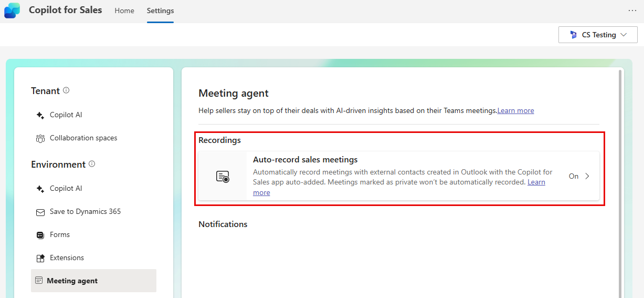Click the Notifications section heading
The height and width of the screenshot is (298, 644).
click(x=223, y=224)
